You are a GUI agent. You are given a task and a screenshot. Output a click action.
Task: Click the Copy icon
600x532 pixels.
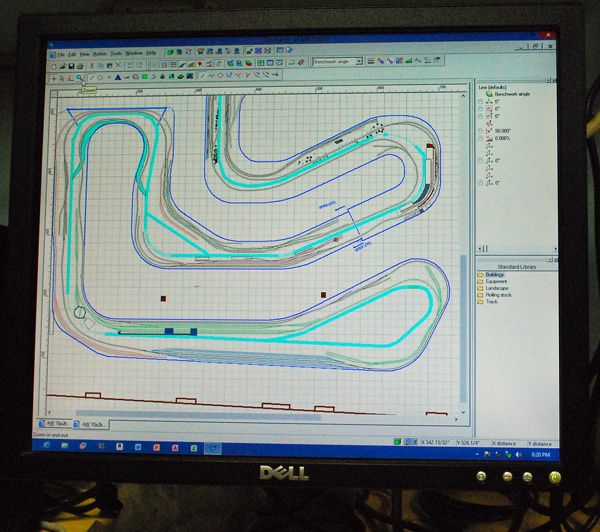coord(101,66)
